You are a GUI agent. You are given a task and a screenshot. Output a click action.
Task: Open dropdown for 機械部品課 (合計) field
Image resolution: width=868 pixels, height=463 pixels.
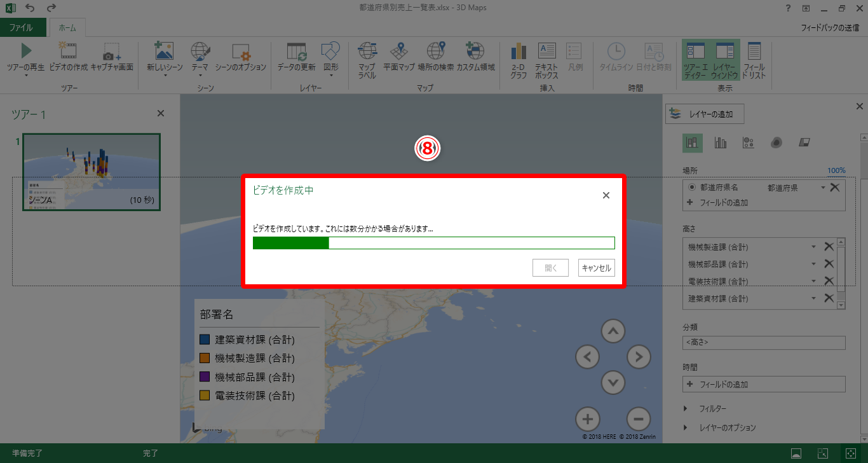pos(813,264)
